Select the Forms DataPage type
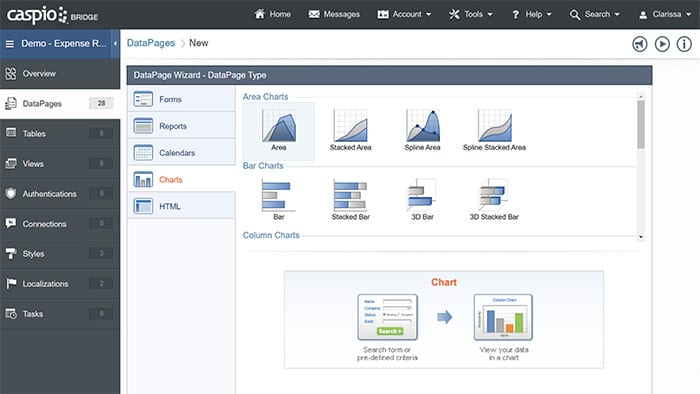700x394 pixels. click(x=181, y=99)
